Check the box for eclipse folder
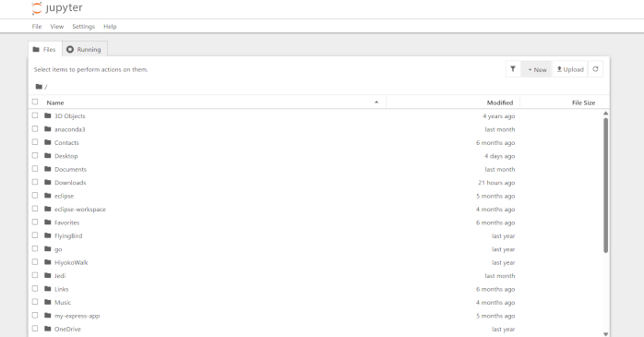This screenshot has height=337, width=644. point(35,195)
